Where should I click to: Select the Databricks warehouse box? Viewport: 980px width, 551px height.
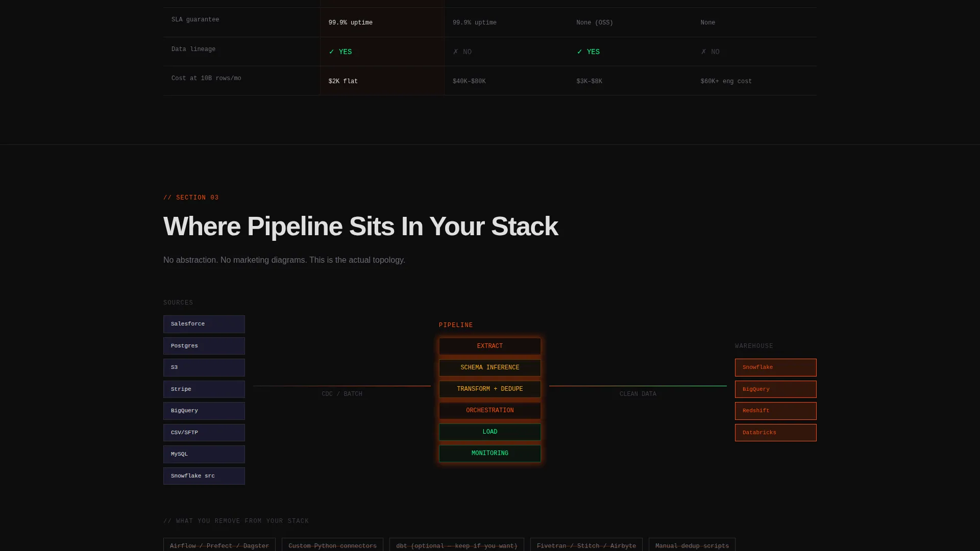click(x=776, y=433)
